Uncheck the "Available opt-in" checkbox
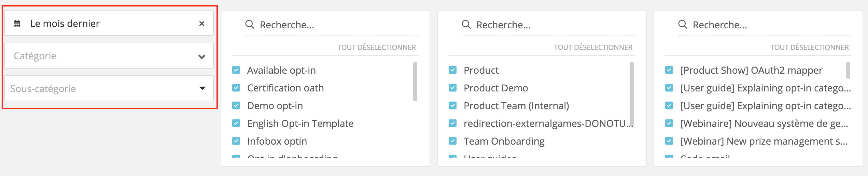 (236, 70)
